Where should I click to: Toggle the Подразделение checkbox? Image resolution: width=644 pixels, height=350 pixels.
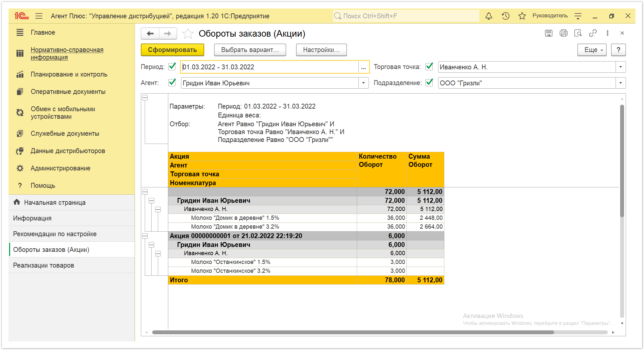429,82
